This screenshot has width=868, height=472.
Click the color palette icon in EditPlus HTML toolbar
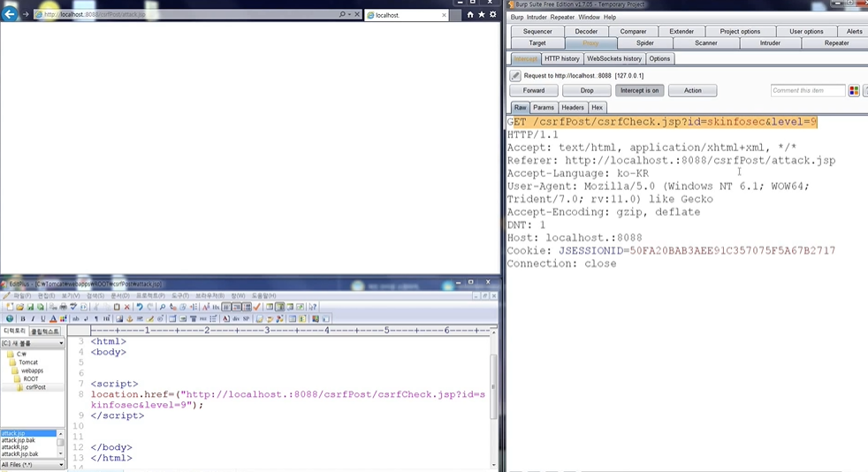(x=63, y=319)
